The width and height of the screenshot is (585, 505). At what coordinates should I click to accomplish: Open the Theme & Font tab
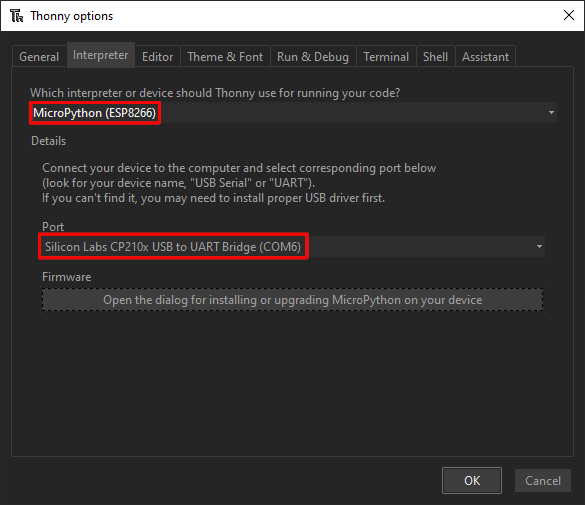[225, 57]
